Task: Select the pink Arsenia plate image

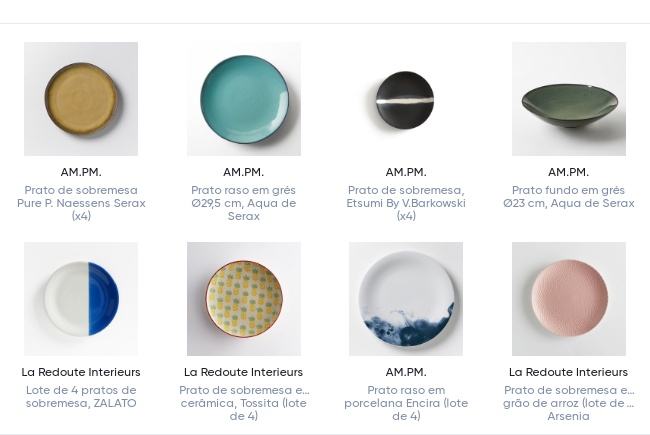Action: 568,299
